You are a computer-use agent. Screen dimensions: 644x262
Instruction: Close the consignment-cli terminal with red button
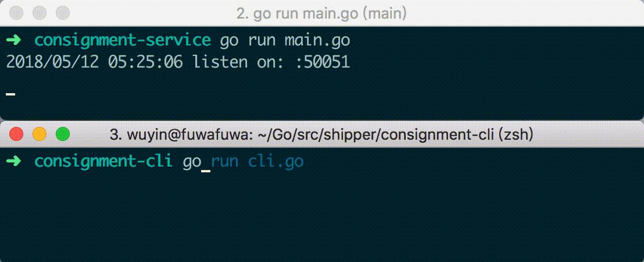(16, 134)
